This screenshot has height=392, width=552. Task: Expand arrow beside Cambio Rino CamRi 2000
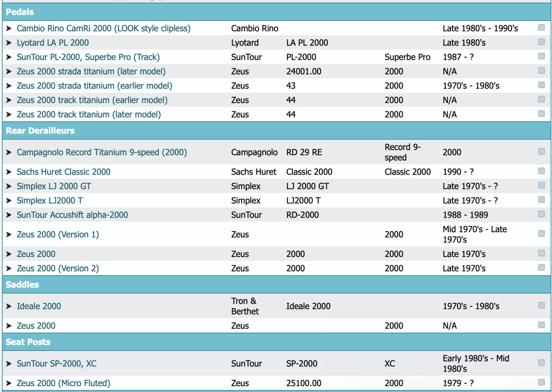[9, 28]
